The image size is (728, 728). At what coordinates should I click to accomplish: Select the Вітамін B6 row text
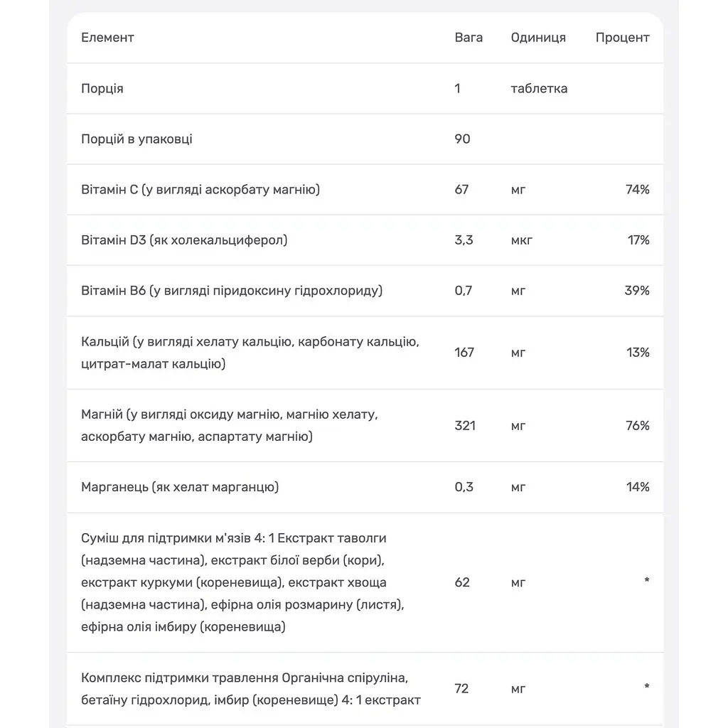click(x=232, y=291)
